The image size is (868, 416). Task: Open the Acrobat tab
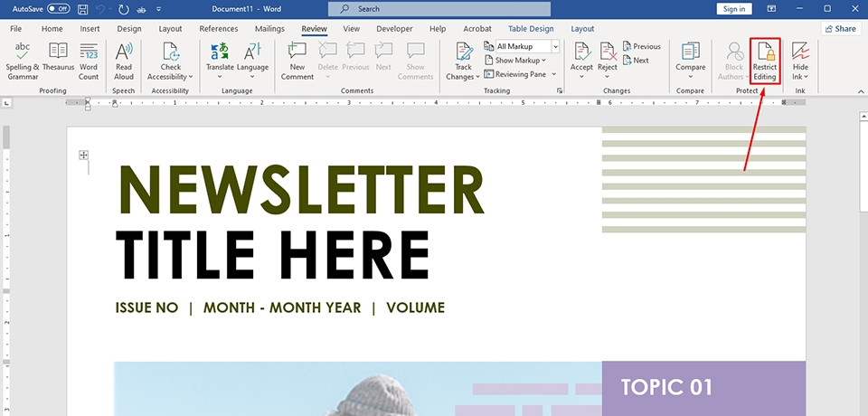477,29
